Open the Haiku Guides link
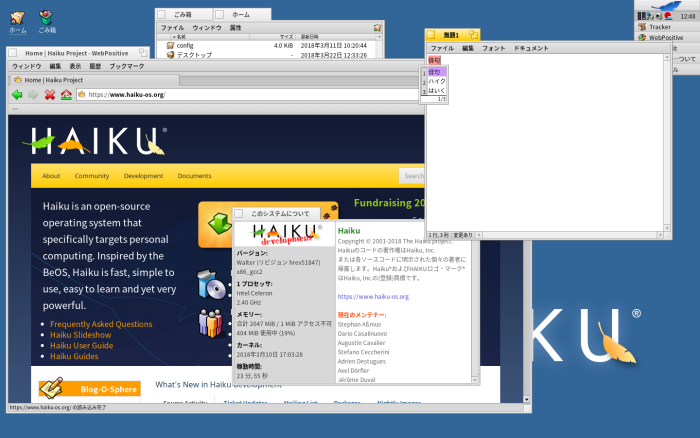 coord(74,356)
